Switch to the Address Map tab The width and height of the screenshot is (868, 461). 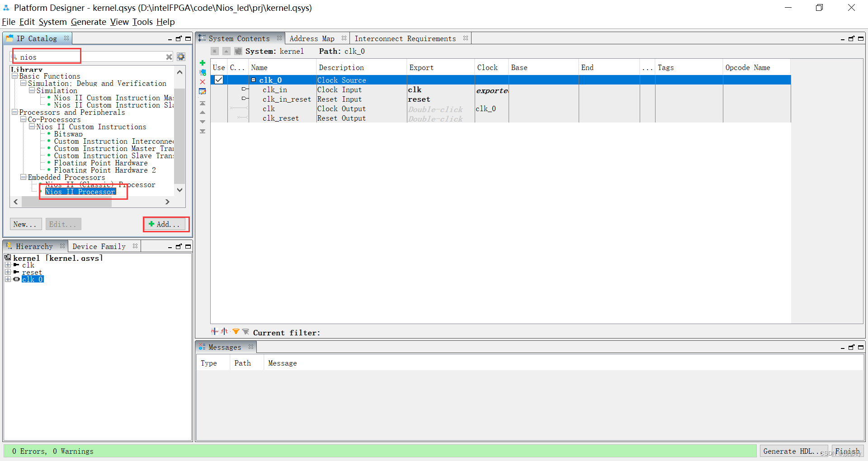pyautogui.click(x=312, y=38)
